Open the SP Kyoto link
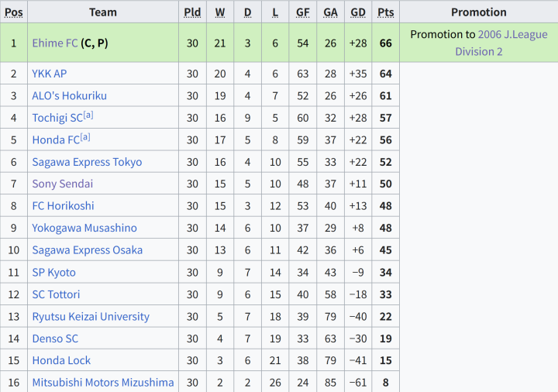 tap(53, 272)
